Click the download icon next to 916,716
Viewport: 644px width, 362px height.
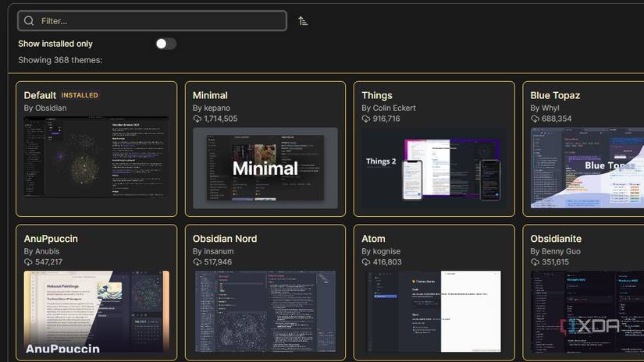coord(366,119)
